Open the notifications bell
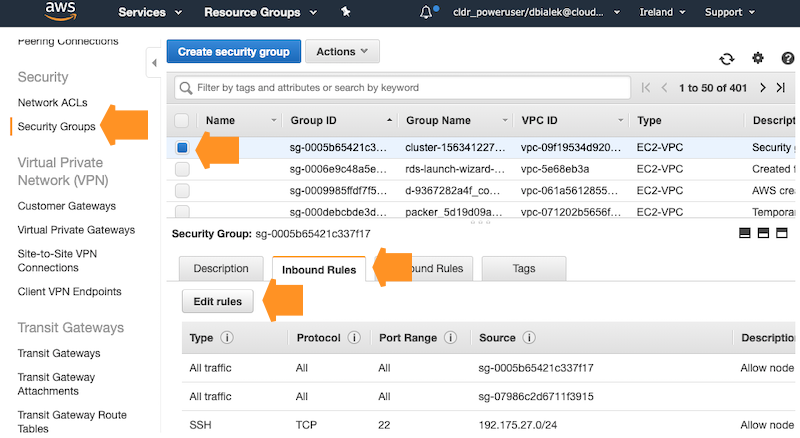The width and height of the screenshot is (800, 438). 427,13
